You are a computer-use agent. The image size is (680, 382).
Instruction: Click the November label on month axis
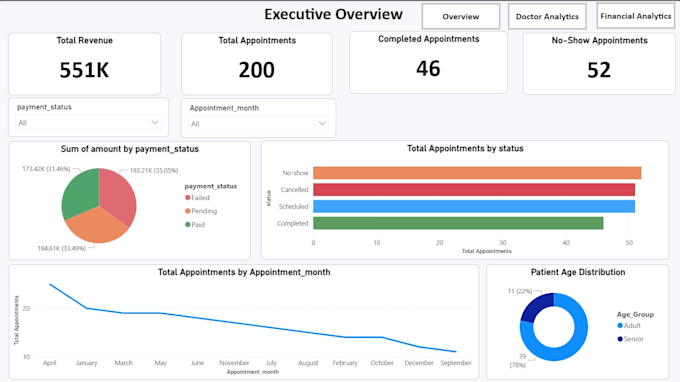click(x=234, y=363)
